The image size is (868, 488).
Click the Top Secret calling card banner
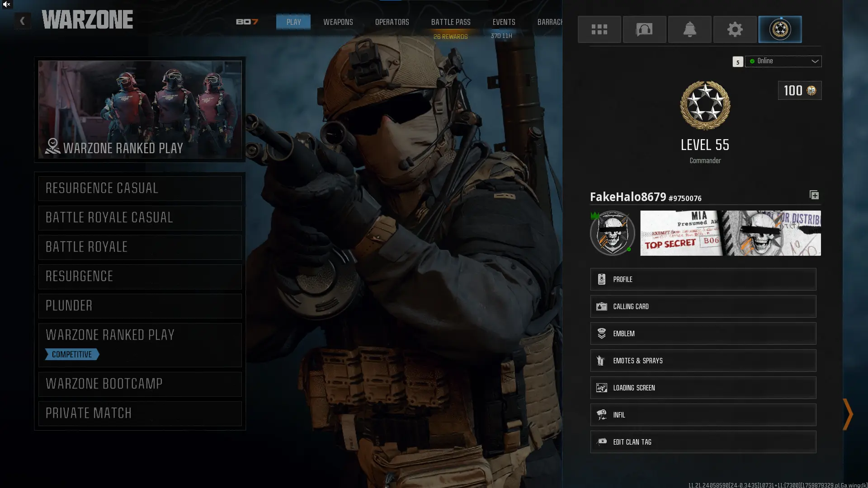730,233
